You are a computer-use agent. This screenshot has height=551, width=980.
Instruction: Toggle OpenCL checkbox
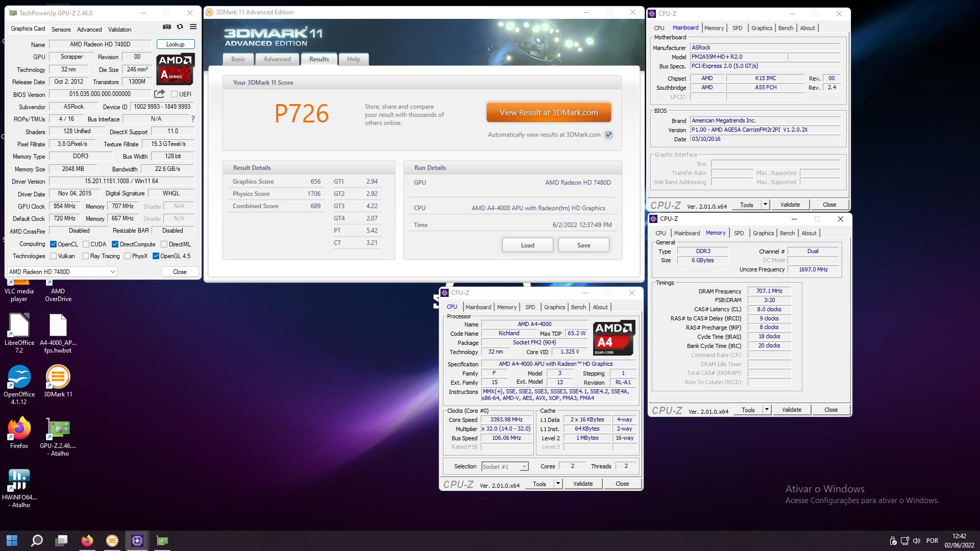53,244
